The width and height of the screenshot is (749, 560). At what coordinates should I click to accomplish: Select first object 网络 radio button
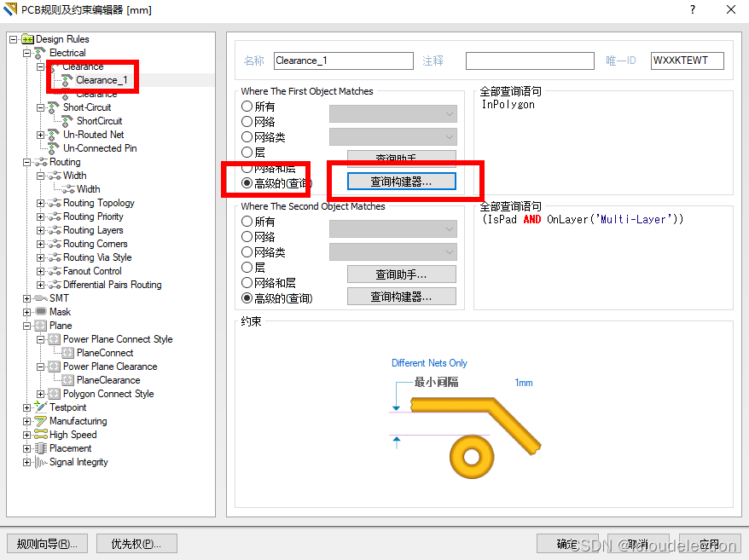click(247, 121)
